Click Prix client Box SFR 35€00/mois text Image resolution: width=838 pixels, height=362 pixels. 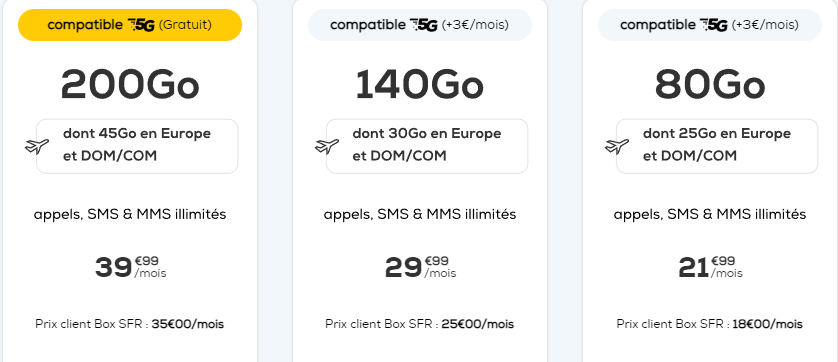tap(130, 324)
